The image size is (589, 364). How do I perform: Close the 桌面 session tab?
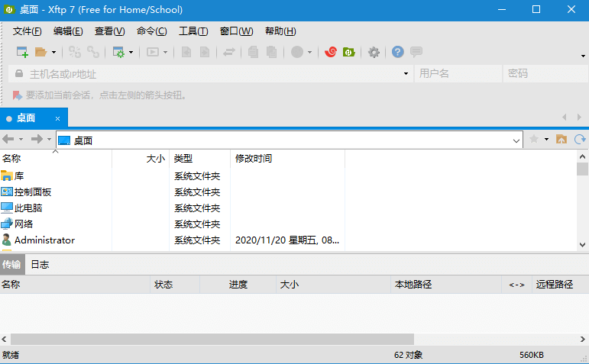click(x=57, y=118)
